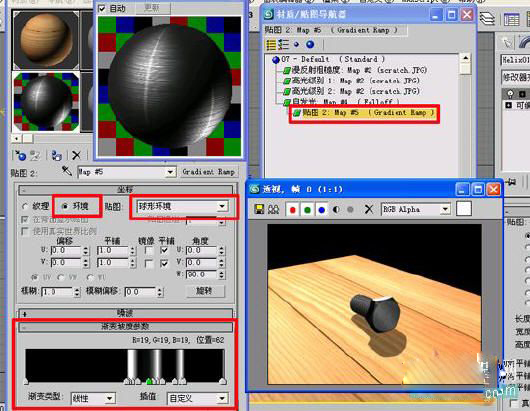
Task: Enable the green channel button
Action: tap(307, 210)
